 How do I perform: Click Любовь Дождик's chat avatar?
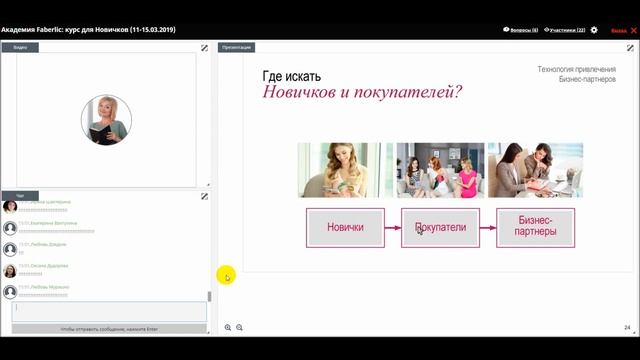pos(10,249)
